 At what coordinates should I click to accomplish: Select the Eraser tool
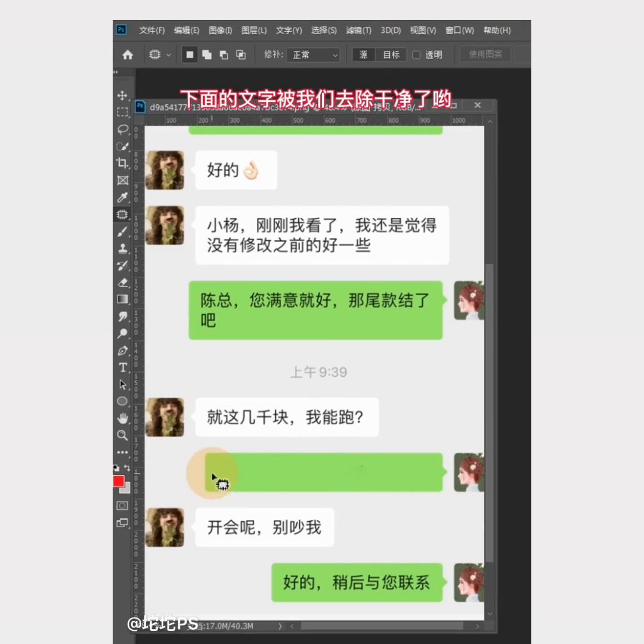(x=122, y=283)
